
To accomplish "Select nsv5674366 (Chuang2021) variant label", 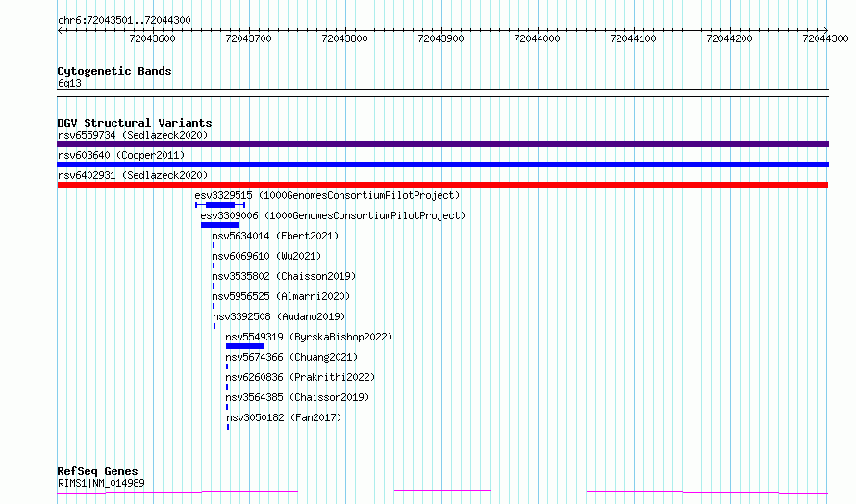I will pos(291,357).
